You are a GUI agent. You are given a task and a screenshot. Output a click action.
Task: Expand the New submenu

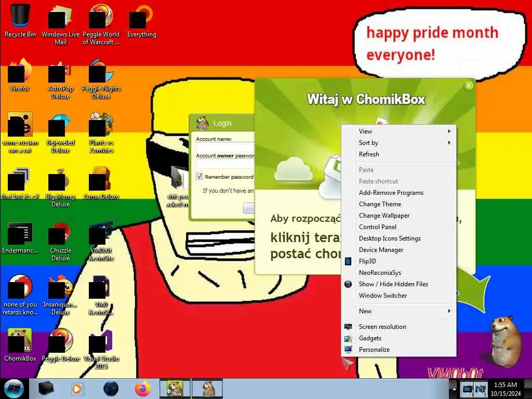click(398, 311)
